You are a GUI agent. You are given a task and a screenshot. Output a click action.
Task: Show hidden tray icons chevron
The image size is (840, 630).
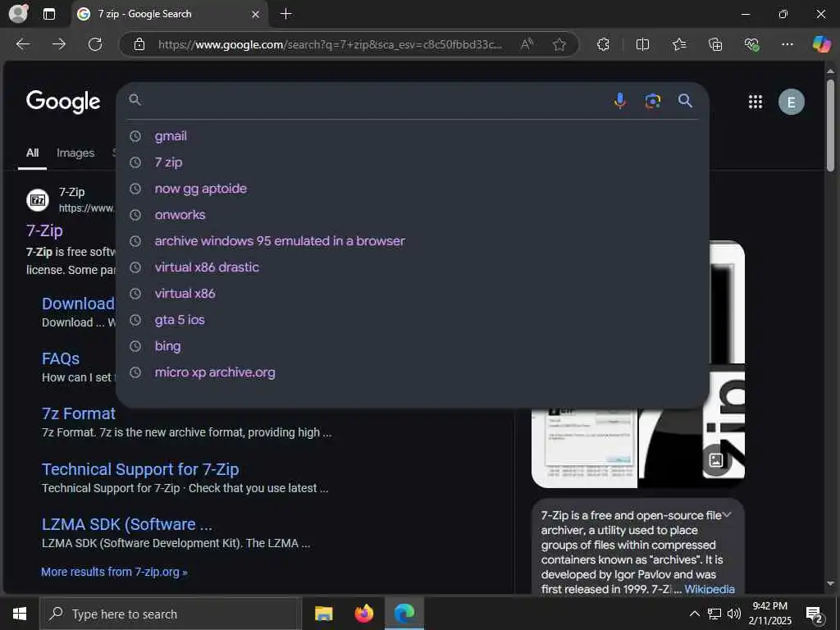[694, 614]
